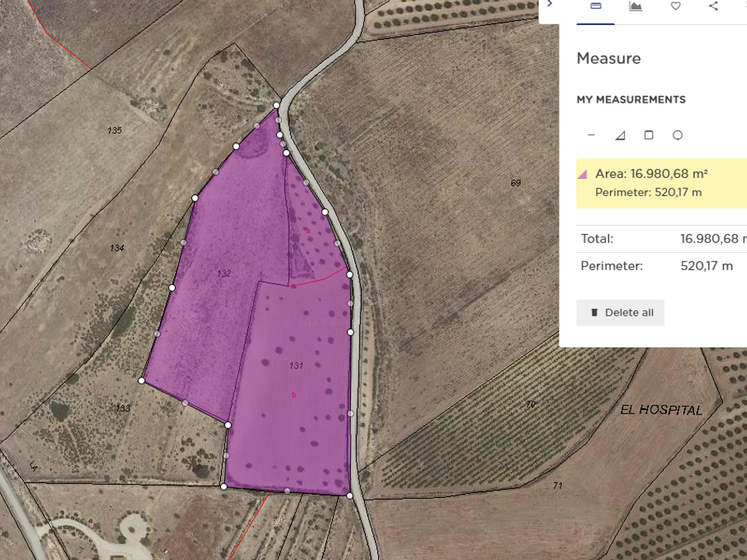Click Delete all button

(x=620, y=313)
